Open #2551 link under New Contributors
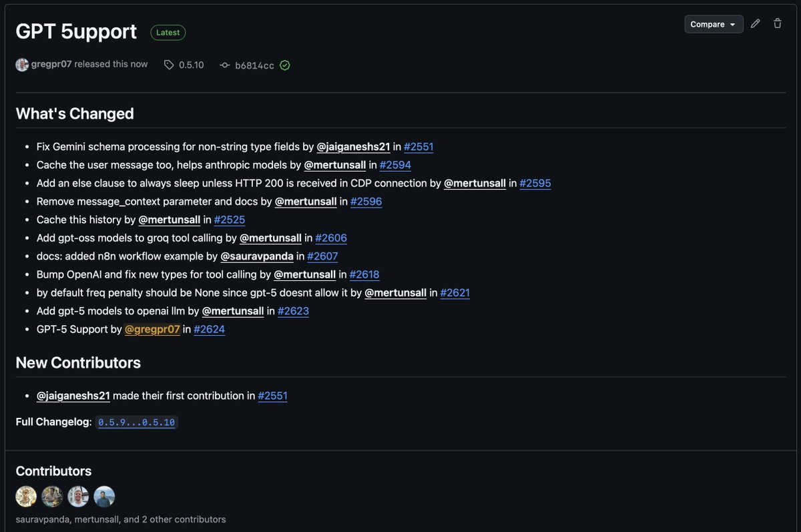The height and width of the screenshot is (532, 801). coord(272,396)
